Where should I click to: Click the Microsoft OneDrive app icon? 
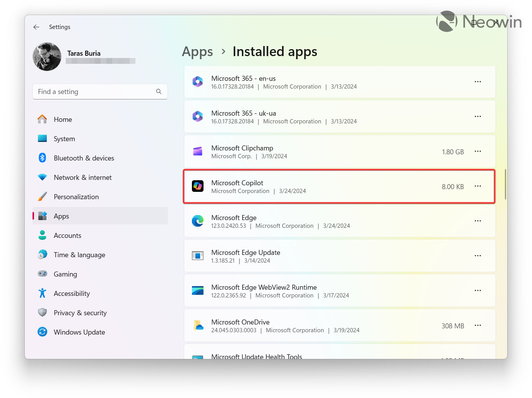coord(198,325)
